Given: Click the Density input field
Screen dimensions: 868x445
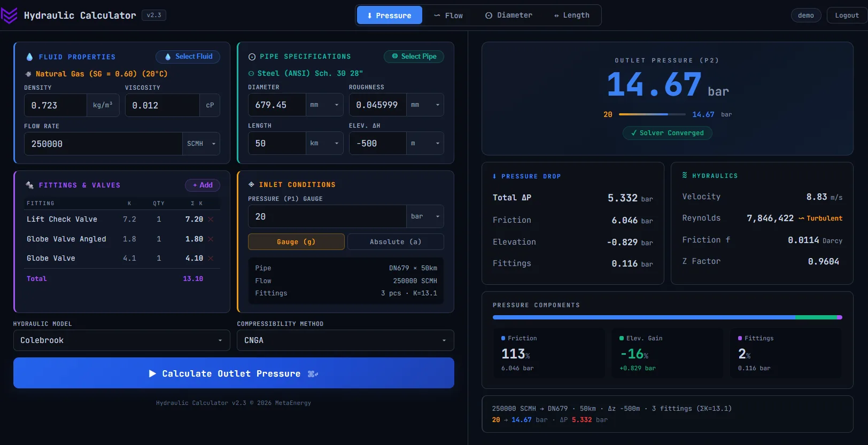Looking at the screenshot, I should click(x=56, y=105).
